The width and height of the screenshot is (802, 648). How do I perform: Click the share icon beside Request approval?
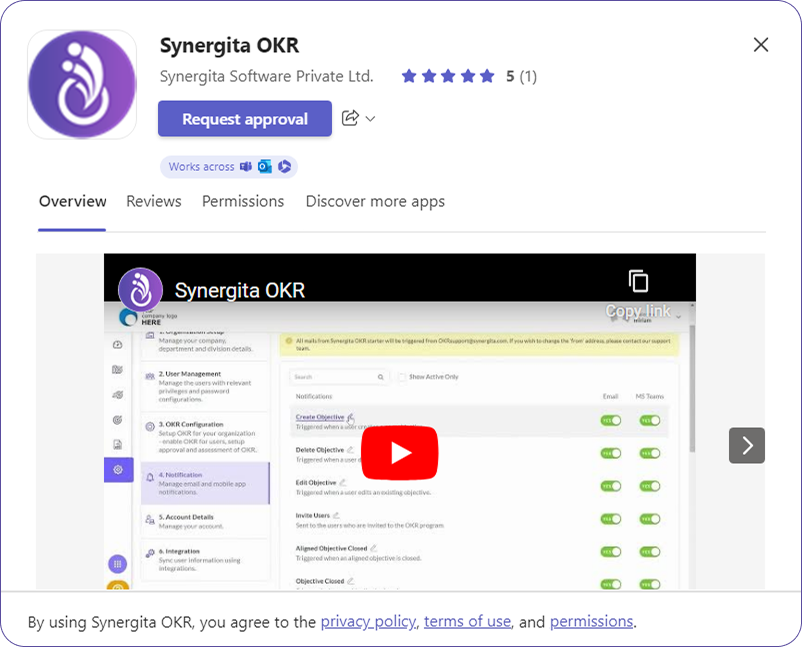coord(350,118)
